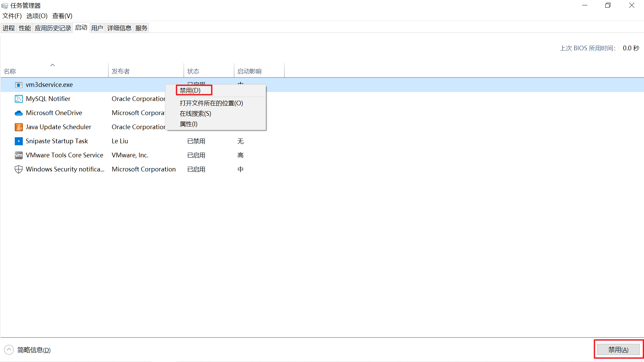Click the 简略信息(D) link
644x362 pixels.
(34, 350)
